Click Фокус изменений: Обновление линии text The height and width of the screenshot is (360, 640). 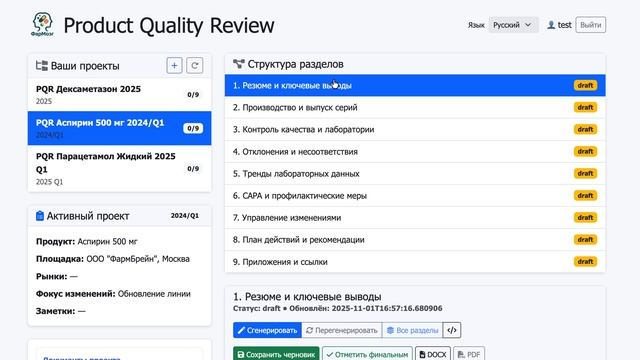[x=113, y=293]
